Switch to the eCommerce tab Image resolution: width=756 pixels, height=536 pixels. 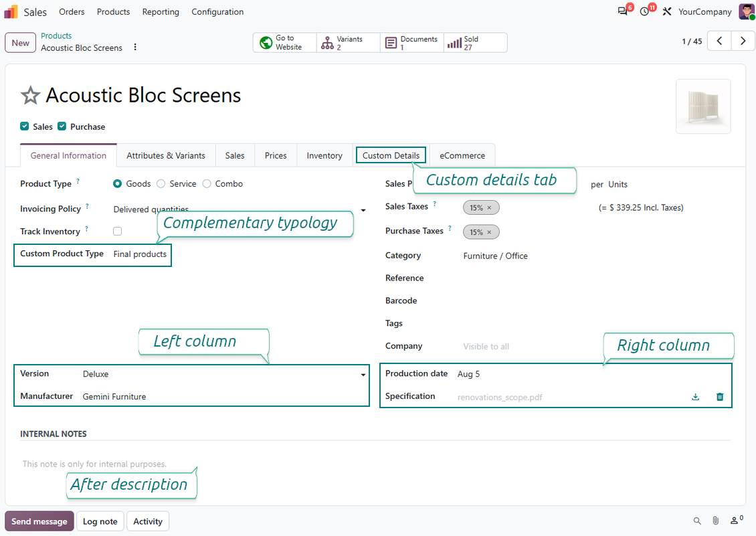(x=462, y=155)
